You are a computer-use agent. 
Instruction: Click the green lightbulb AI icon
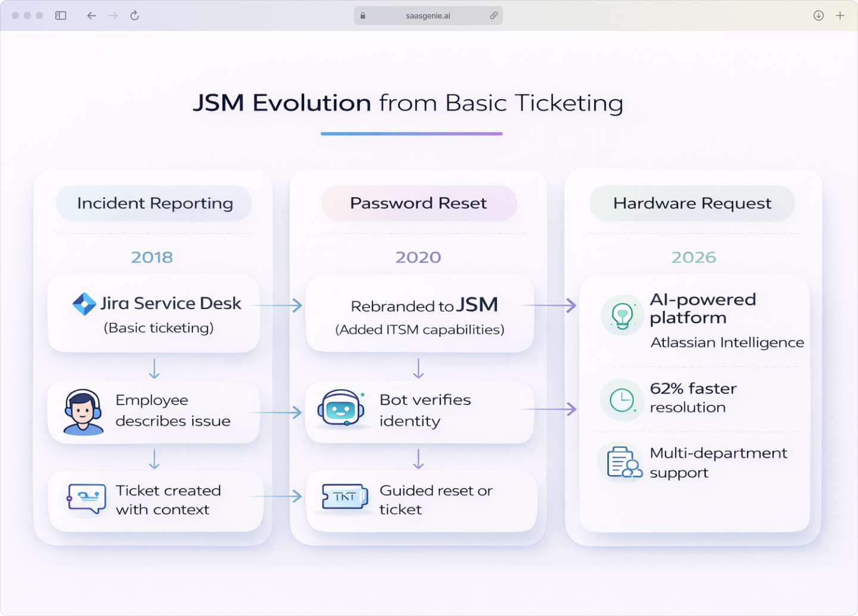coord(622,315)
